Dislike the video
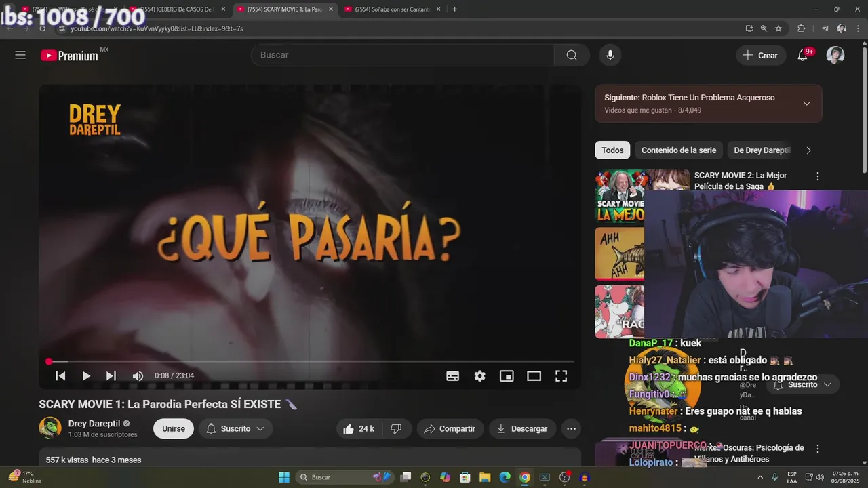This screenshot has height=488, width=868. coord(397,428)
